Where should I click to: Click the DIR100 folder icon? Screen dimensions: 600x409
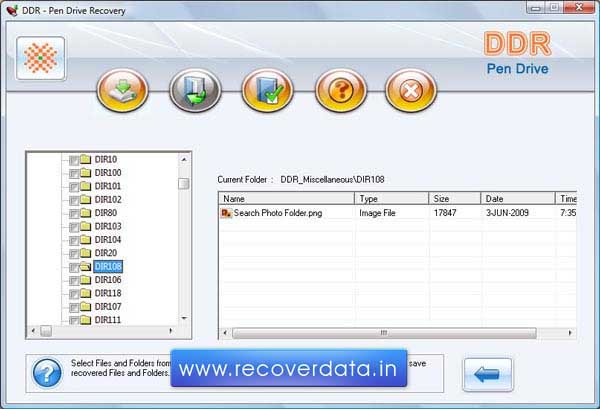click(x=86, y=173)
